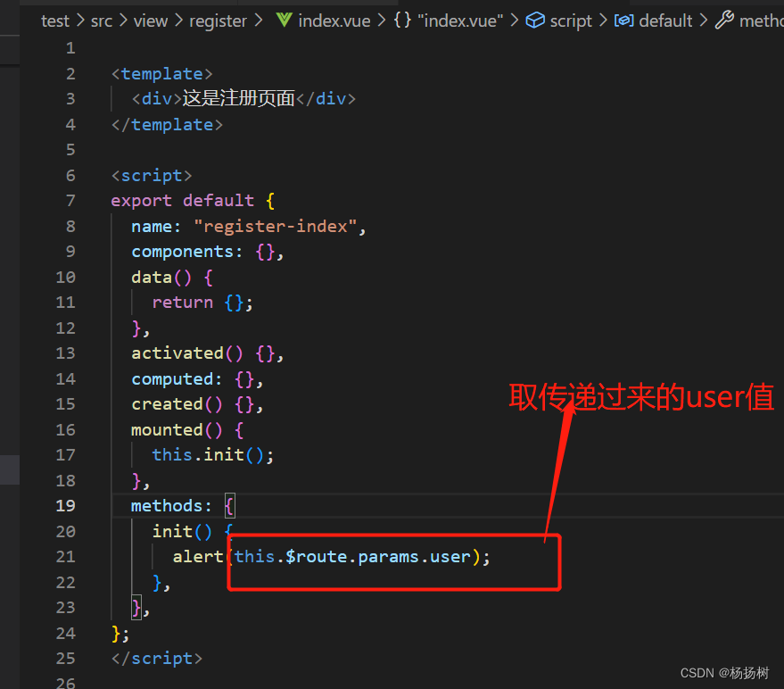Click the 'test' breadcrumb segment

click(x=55, y=21)
